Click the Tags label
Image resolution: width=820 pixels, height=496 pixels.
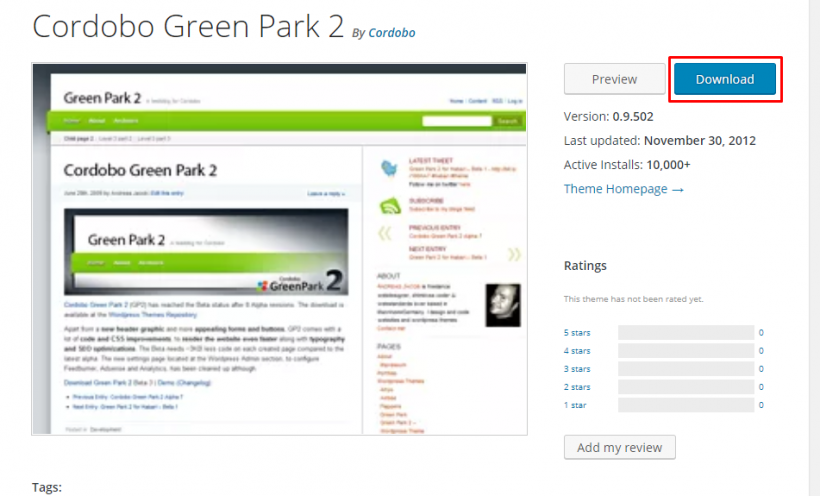pyautogui.click(x=47, y=487)
